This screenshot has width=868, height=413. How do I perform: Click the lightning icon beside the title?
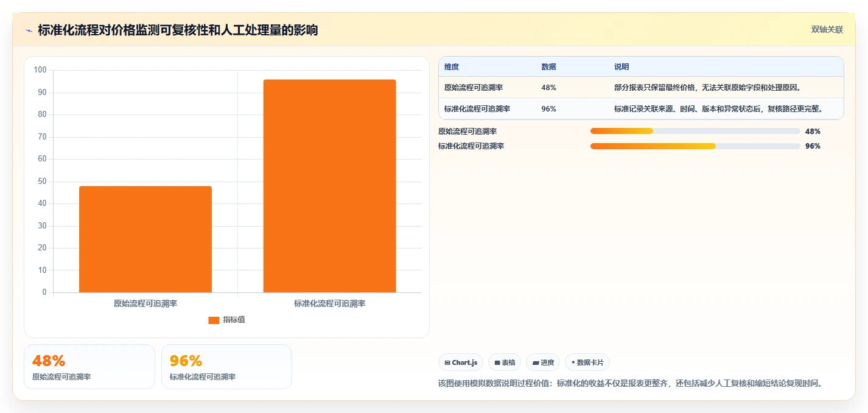[29, 30]
